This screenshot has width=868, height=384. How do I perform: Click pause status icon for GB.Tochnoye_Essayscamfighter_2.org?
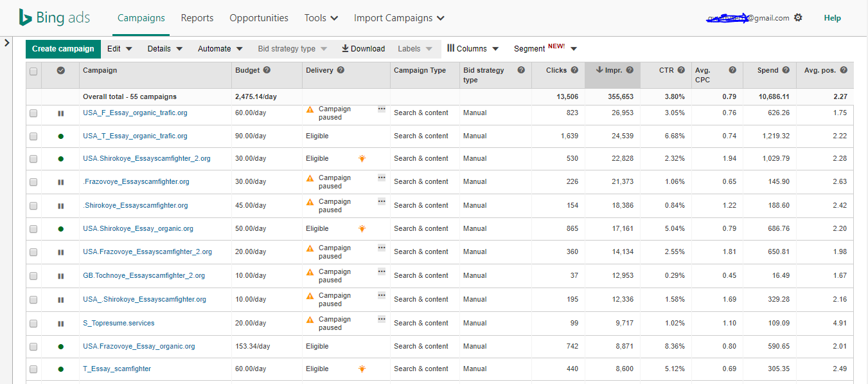61,276
